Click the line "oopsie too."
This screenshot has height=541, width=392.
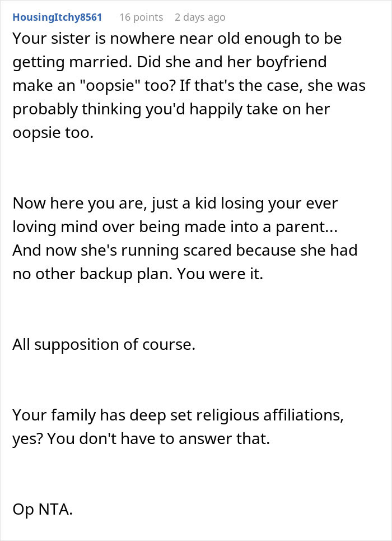(x=54, y=133)
